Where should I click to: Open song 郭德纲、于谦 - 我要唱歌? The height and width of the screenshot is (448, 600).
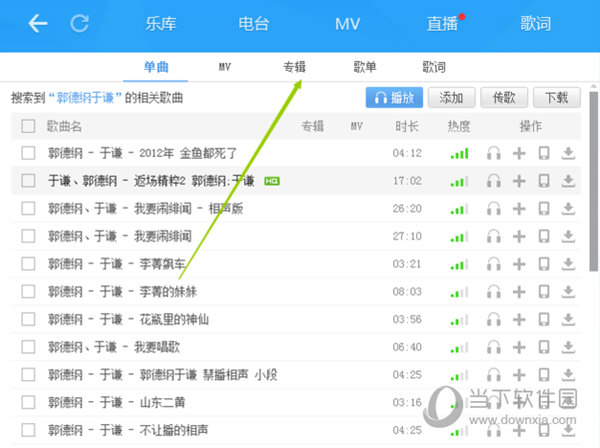[114, 347]
